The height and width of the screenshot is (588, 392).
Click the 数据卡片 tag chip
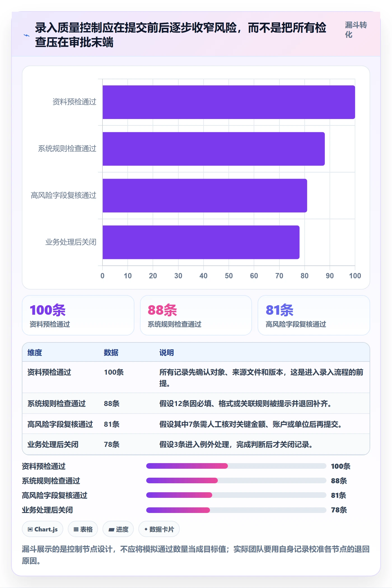(x=159, y=529)
